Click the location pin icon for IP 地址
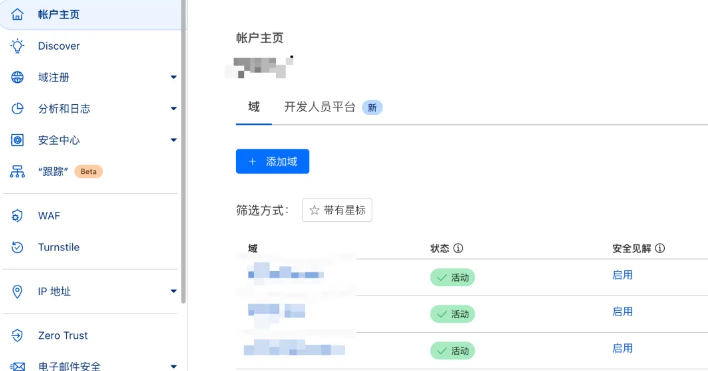The width and height of the screenshot is (708, 371). [17, 292]
